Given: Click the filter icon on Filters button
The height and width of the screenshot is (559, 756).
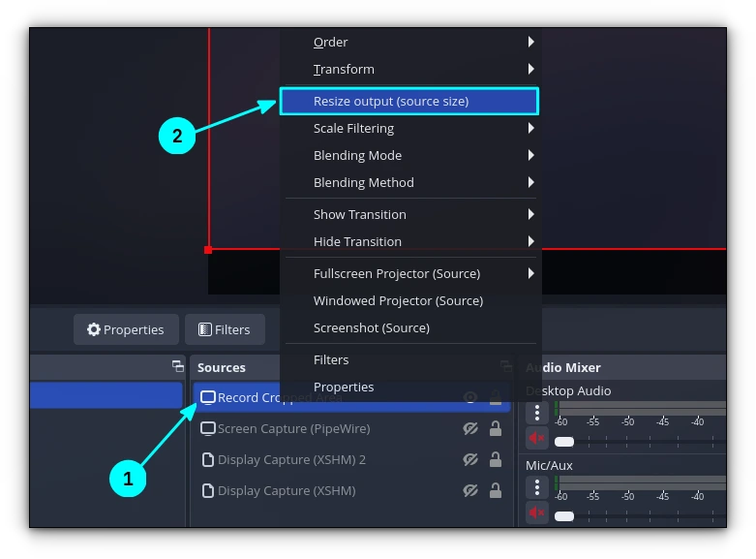Looking at the screenshot, I should (x=205, y=329).
